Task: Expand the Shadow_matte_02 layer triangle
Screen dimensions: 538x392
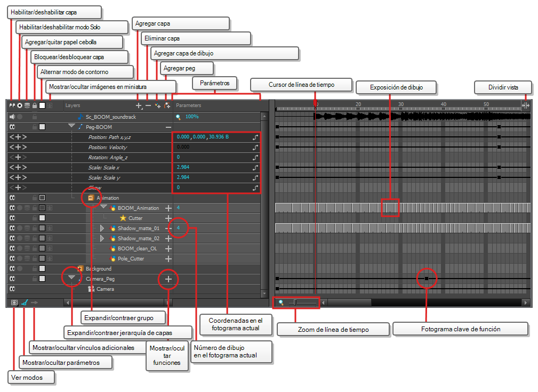Action: pyautogui.click(x=101, y=238)
